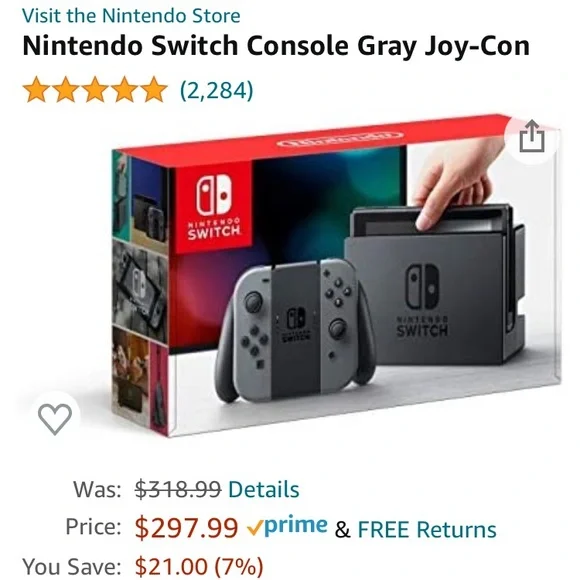The image size is (580, 580).
Task: Click the FREE Returns link
Action: pyautogui.click(x=427, y=529)
